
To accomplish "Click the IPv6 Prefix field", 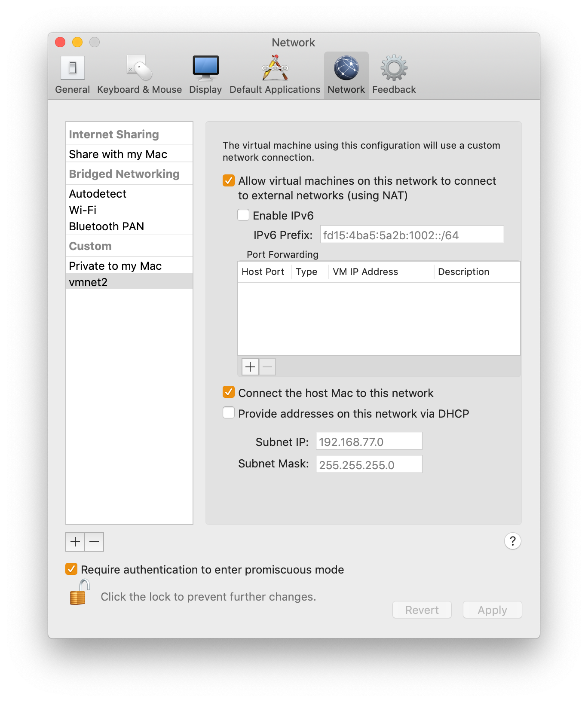I will (x=412, y=235).
